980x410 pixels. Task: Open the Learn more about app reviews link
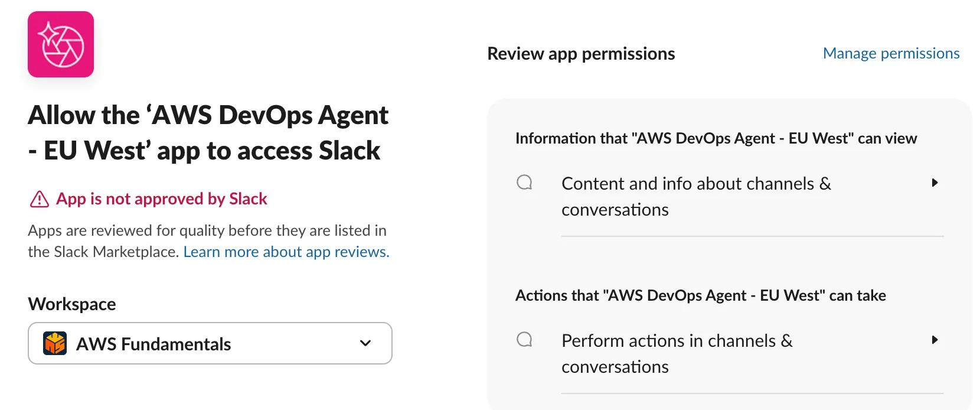click(285, 251)
